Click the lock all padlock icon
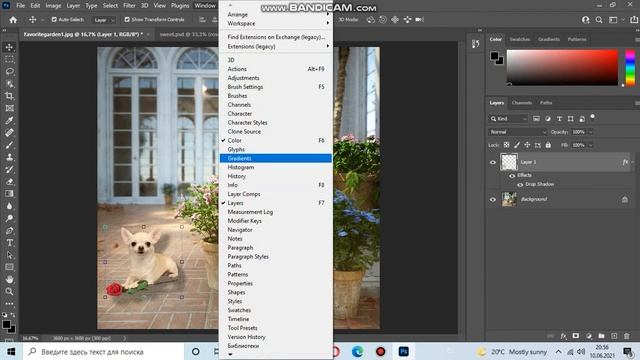This screenshot has width=640, height=360. (x=548, y=145)
